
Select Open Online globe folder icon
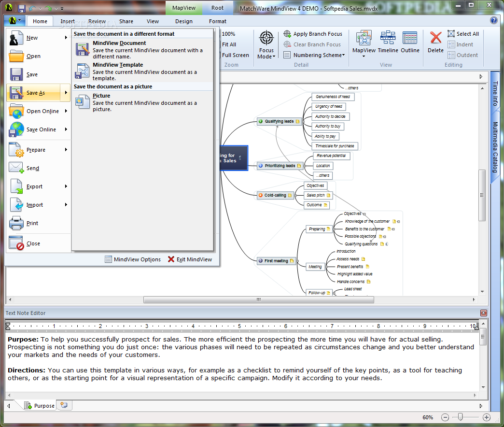click(16, 111)
